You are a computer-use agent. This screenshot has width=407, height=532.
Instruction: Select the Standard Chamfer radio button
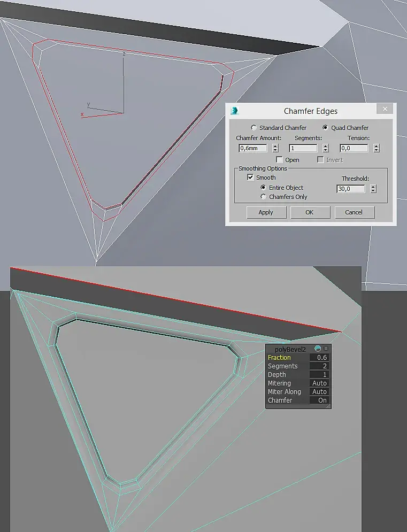click(253, 128)
